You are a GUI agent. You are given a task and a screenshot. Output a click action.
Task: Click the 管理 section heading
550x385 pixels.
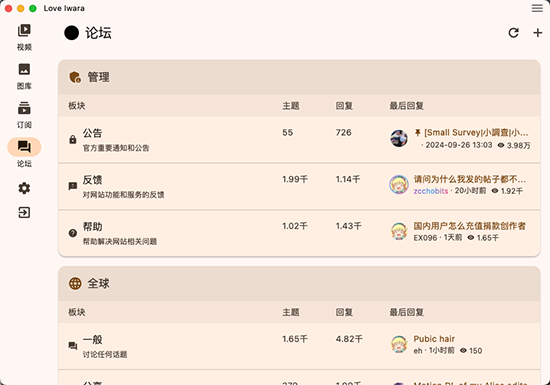click(99, 77)
